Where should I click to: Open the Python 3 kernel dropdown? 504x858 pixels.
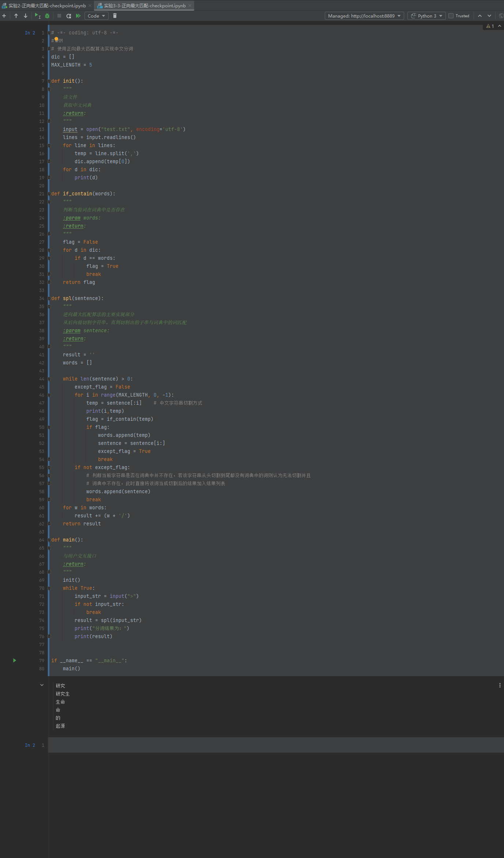(426, 16)
